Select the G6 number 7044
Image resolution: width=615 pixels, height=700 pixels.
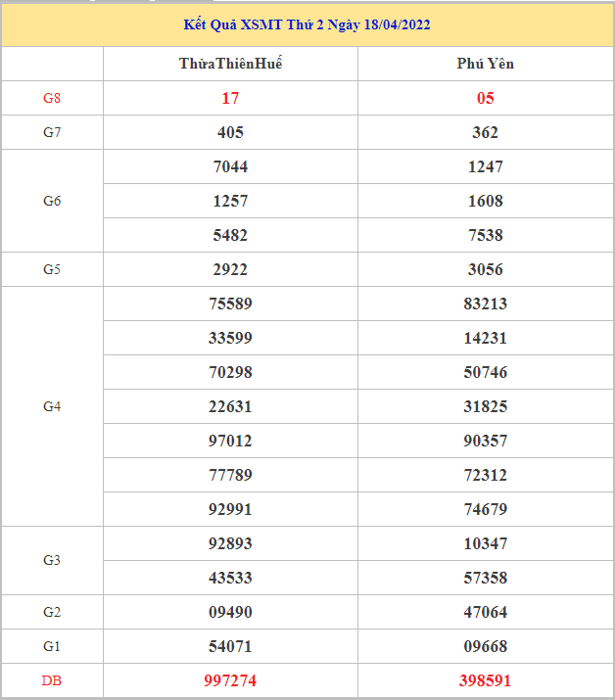coord(230,166)
